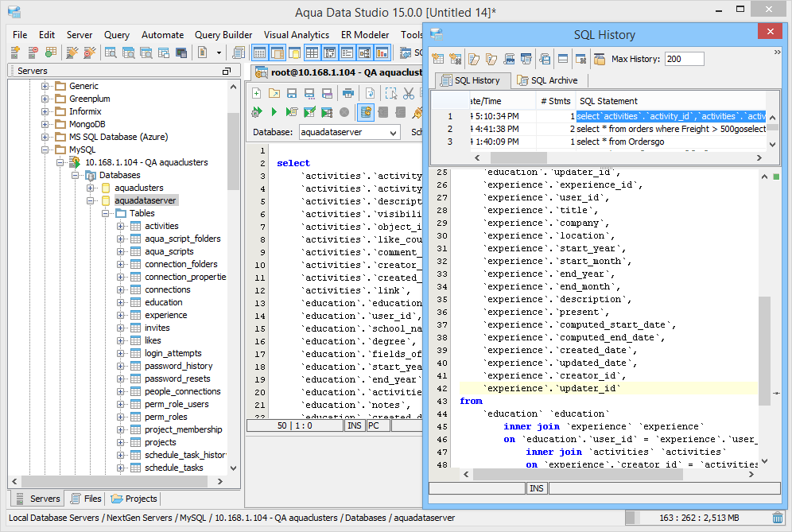
Task: Click the second SQL History toolbar icon with X
Action: tap(455, 59)
